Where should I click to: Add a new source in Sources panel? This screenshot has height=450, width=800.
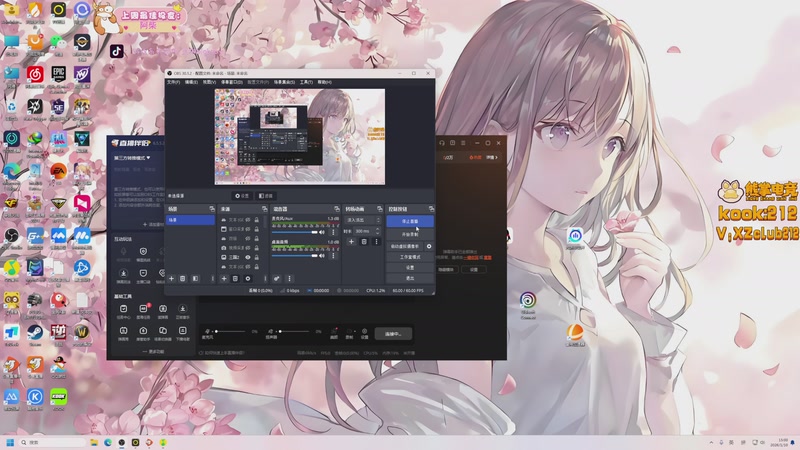(224, 279)
